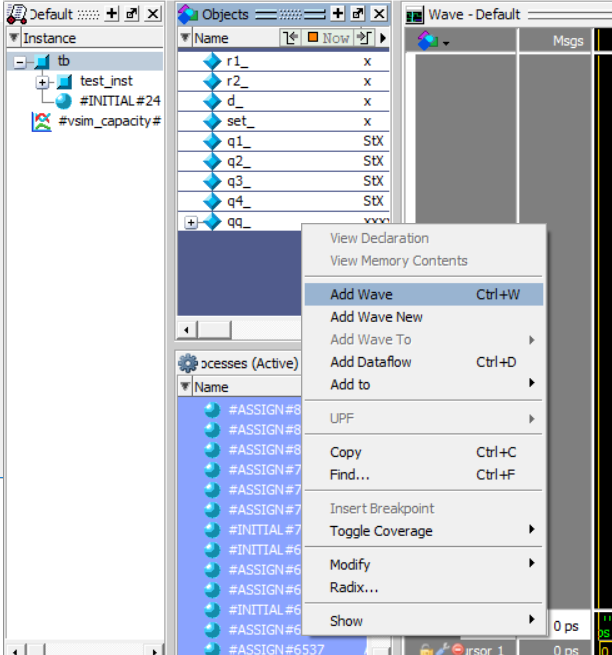Screen dimensions: 612x655
Task: Click previous-time arrow icon in Objects header
Action: (x=290, y=38)
